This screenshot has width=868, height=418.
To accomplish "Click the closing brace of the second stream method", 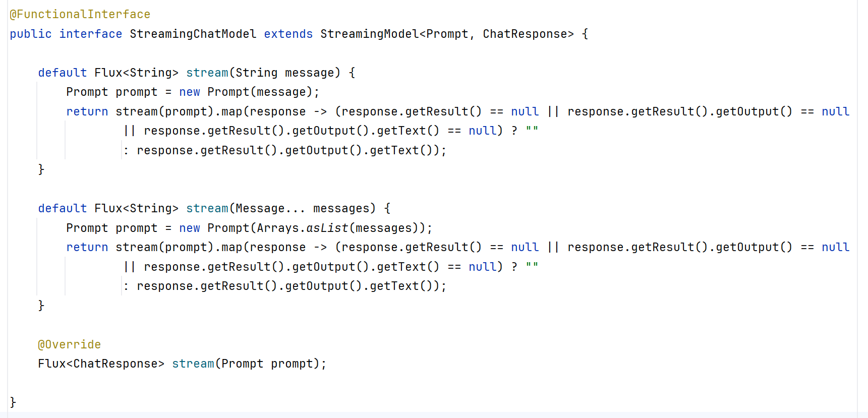I will [41, 306].
